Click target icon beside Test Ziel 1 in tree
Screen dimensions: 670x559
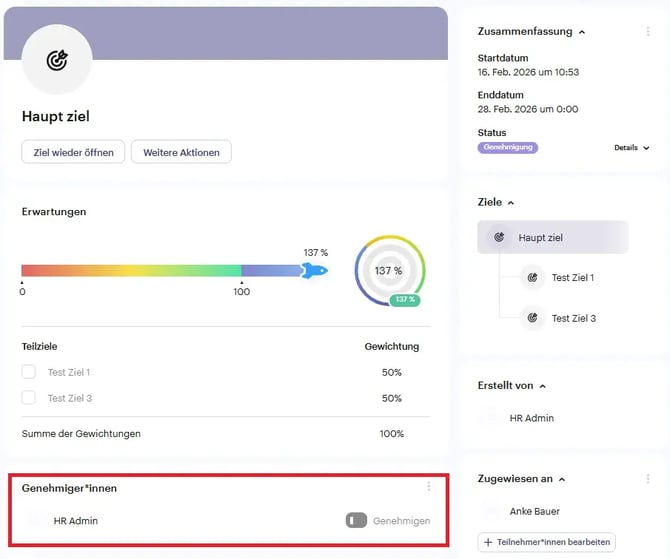click(x=532, y=277)
